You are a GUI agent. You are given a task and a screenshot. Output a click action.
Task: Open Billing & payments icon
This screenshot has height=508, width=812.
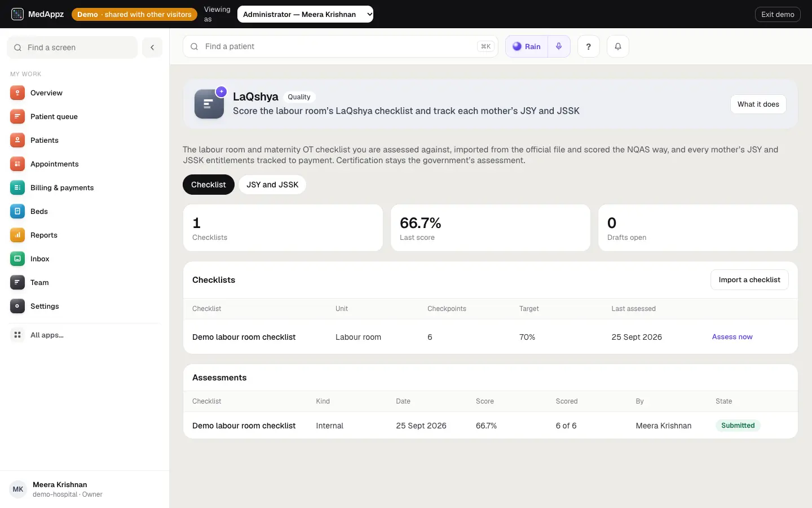(x=17, y=188)
